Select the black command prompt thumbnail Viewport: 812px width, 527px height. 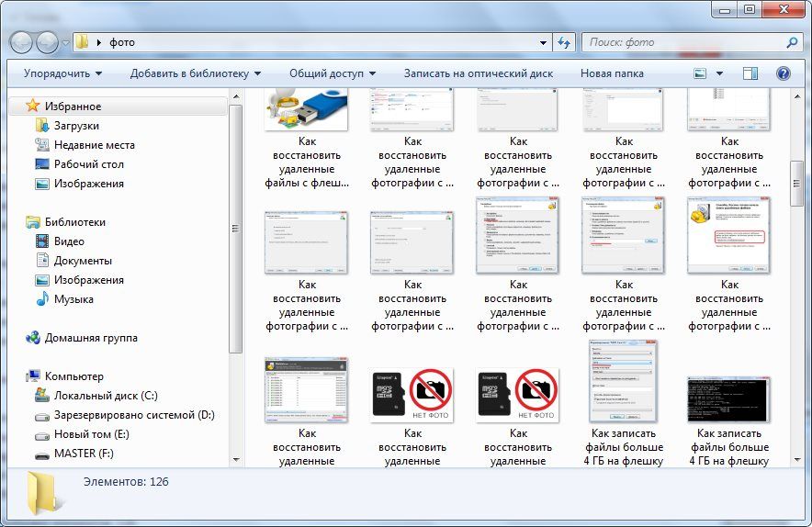tap(728, 399)
